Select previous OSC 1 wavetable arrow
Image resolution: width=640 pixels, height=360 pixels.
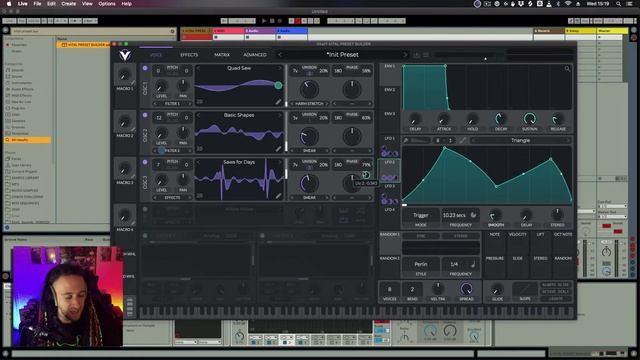pos(198,68)
